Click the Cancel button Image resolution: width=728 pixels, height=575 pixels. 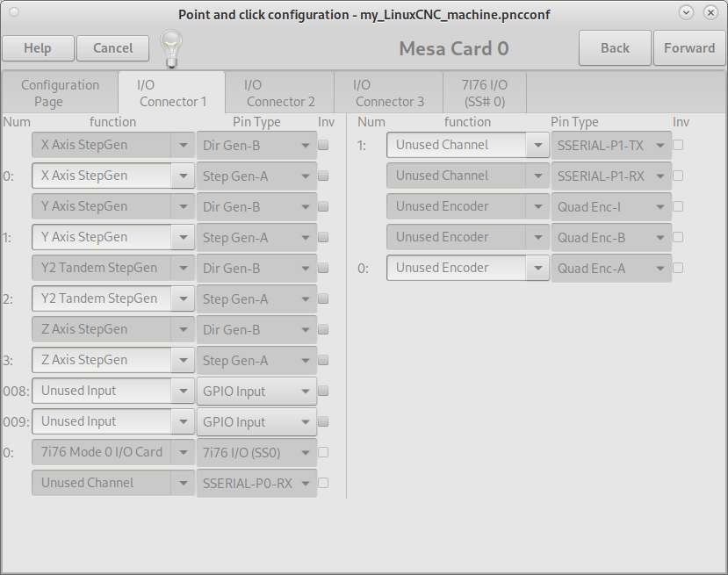click(112, 48)
